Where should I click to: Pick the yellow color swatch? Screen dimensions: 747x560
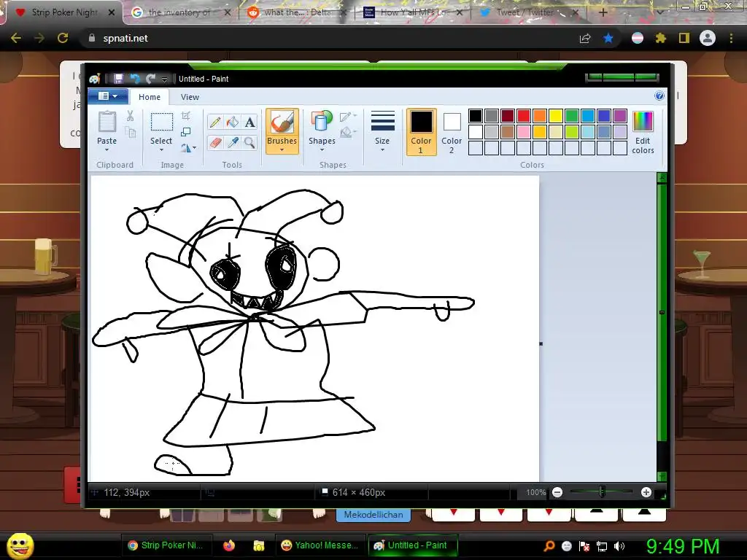click(555, 116)
